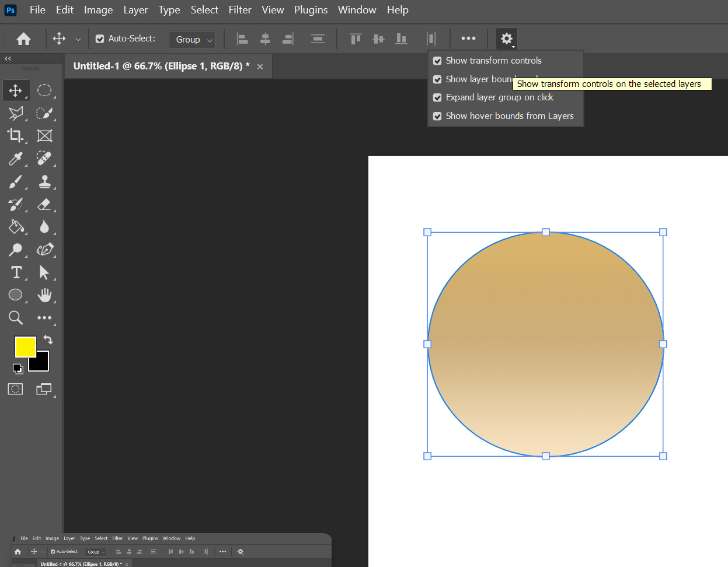Select the Brush tool

coord(15,181)
